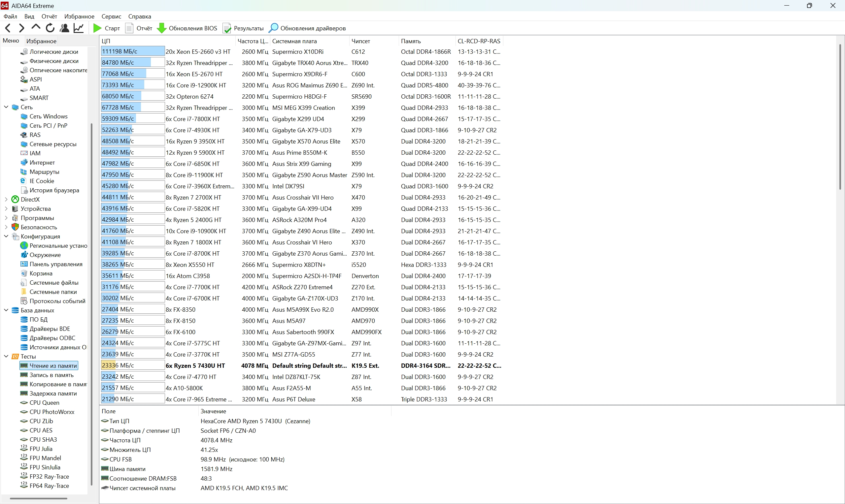Open the Сервис menu

(x=111, y=16)
